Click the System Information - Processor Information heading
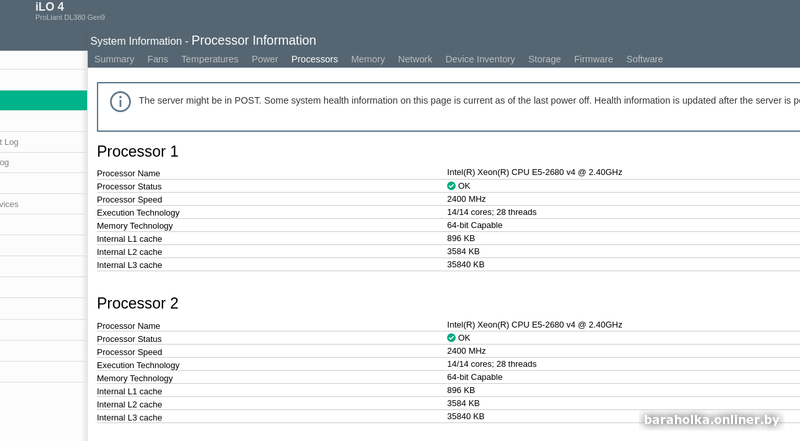The width and height of the screenshot is (800, 441). tap(203, 40)
